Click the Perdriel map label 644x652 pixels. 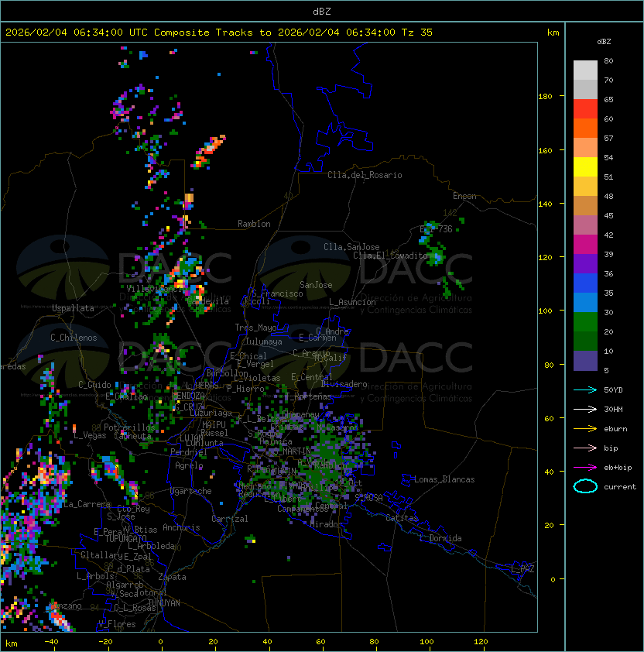pyautogui.click(x=189, y=451)
